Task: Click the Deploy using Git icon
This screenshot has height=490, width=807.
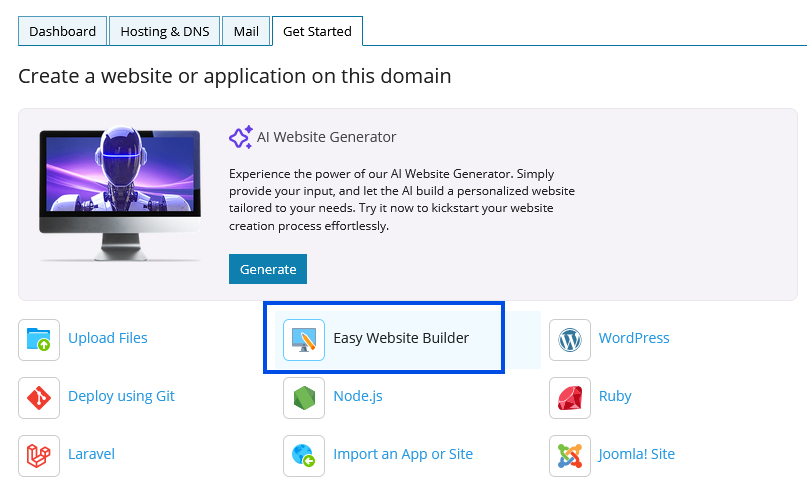Action: click(39, 398)
